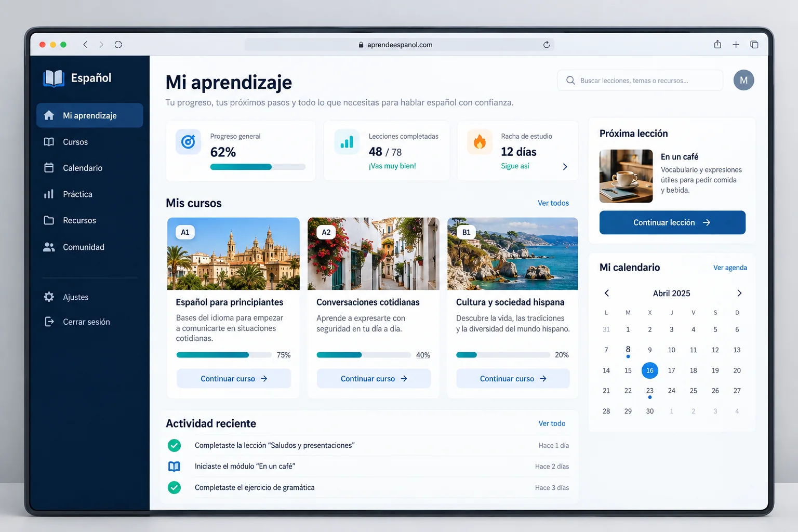This screenshot has height=532, width=798.
Task: Go to previous month in Mi calendario
Action: (606, 293)
